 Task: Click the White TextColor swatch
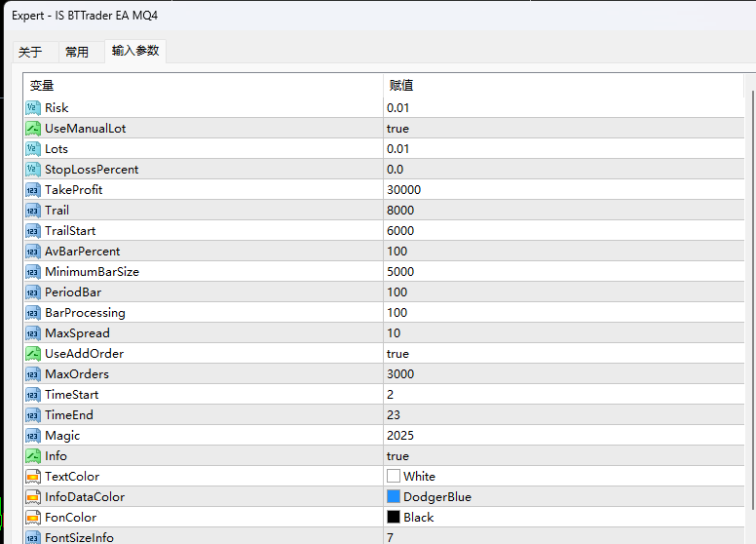[394, 477]
